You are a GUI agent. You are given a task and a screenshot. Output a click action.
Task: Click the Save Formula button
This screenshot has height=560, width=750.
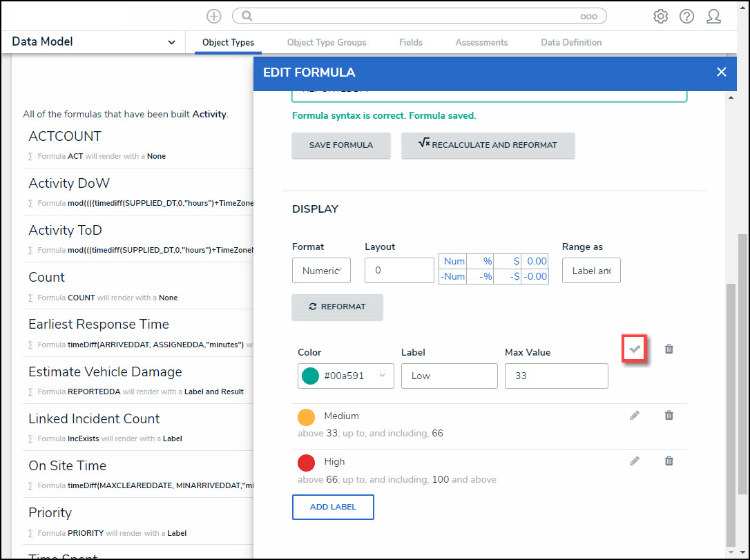coord(340,145)
